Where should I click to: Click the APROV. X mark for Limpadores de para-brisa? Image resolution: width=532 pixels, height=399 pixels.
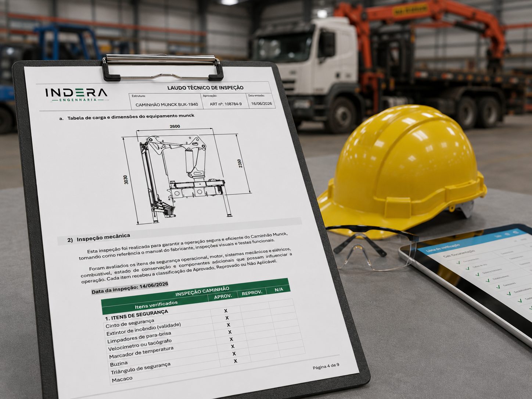(229, 325)
